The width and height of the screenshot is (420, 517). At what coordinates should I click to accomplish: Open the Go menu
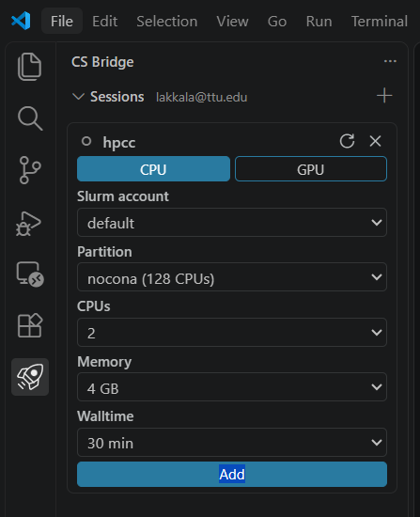pyautogui.click(x=277, y=21)
